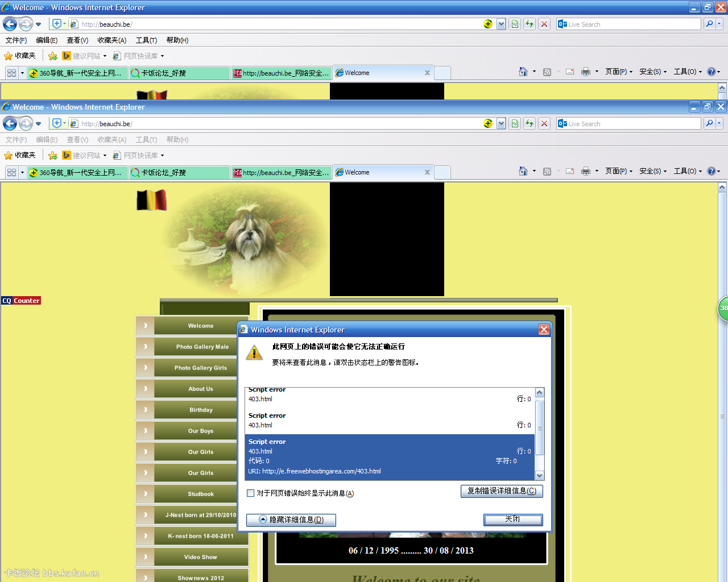Screen dimensions: 728x582
Task: Click Help icon in upper IE window
Action: (x=711, y=72)
